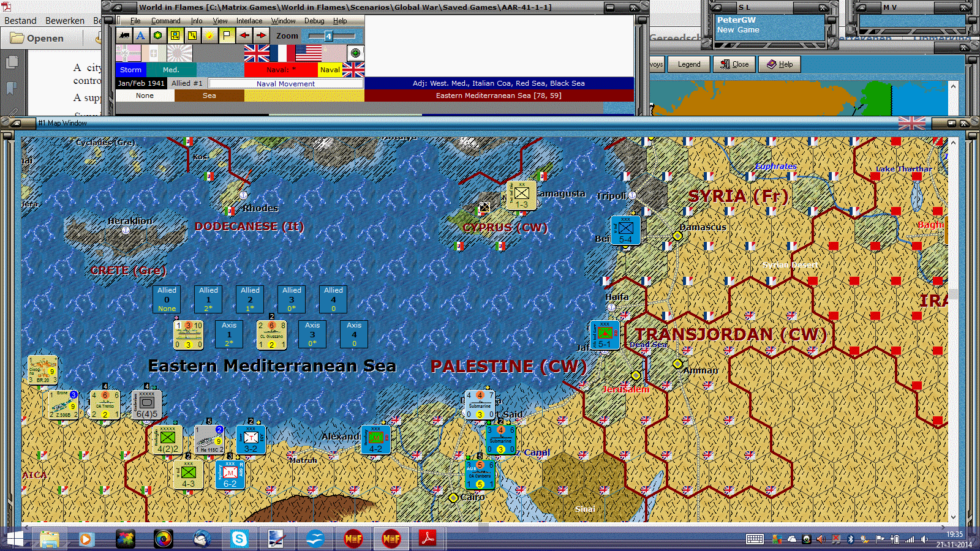The width and height of the screenshot is (980, 551).
Task: Click the Openen button in background window
Action: point(37,38)
